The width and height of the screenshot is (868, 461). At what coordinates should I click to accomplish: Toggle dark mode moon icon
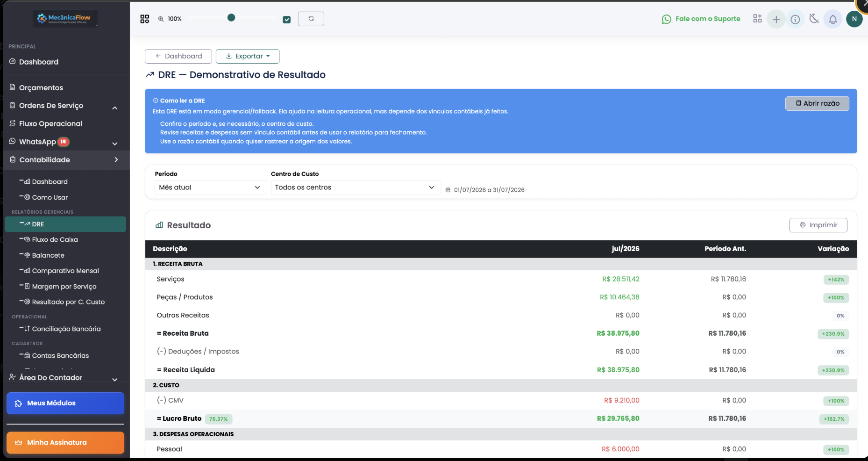coord(814,19)
